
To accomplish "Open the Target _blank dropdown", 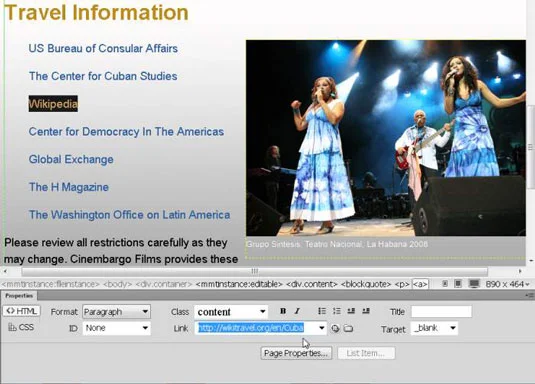I will tap(434, 328).
